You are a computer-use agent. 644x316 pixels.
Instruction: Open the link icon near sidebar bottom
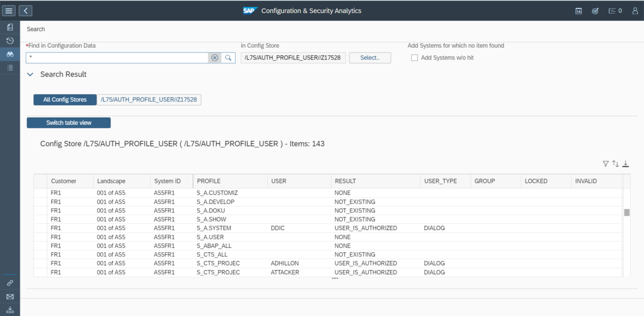(x=9, y=283)
